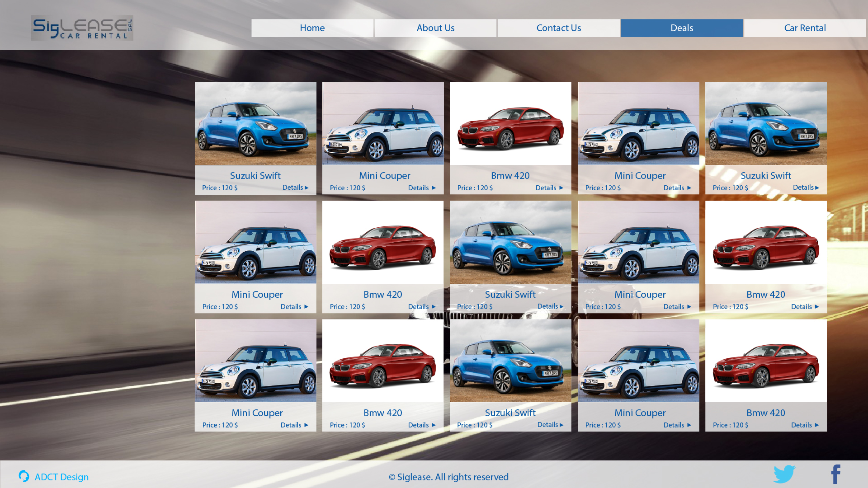Screen dimensions: 868x488
Task: Click the second-row first Mini Couper title
Action: (x=257, y=295)
